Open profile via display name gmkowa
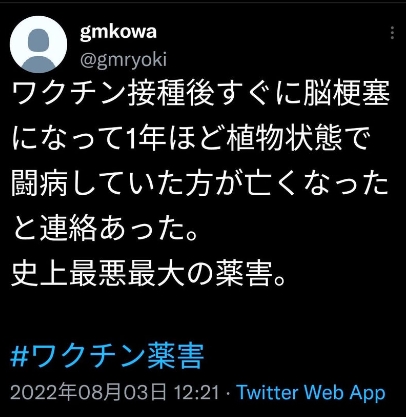 coord(118,32)
